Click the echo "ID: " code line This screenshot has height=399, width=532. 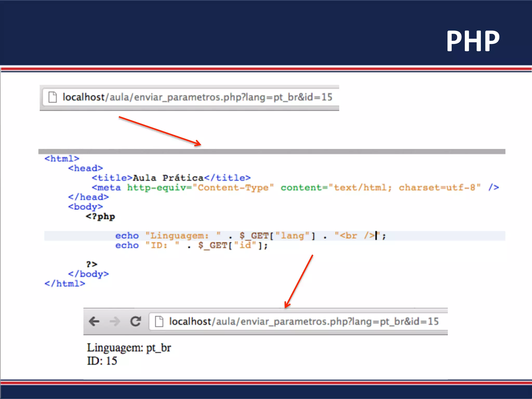click(191, 245)
